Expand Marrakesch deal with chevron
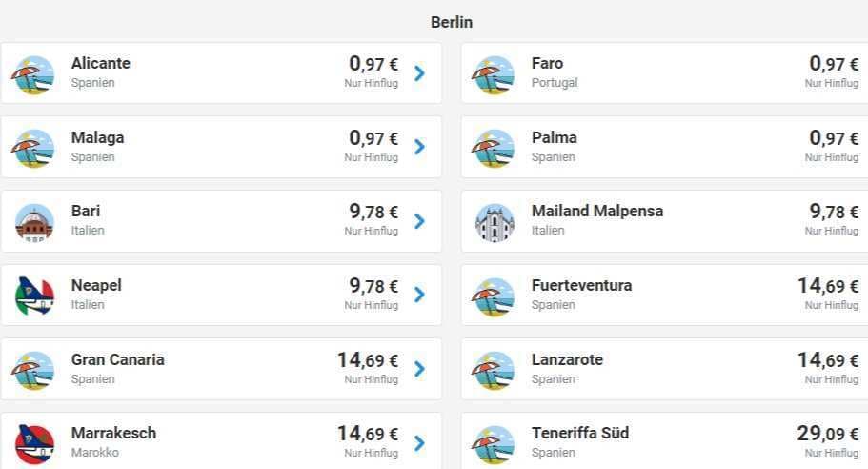The width and height of the screenshot is (868, 469). coord(419,443)
